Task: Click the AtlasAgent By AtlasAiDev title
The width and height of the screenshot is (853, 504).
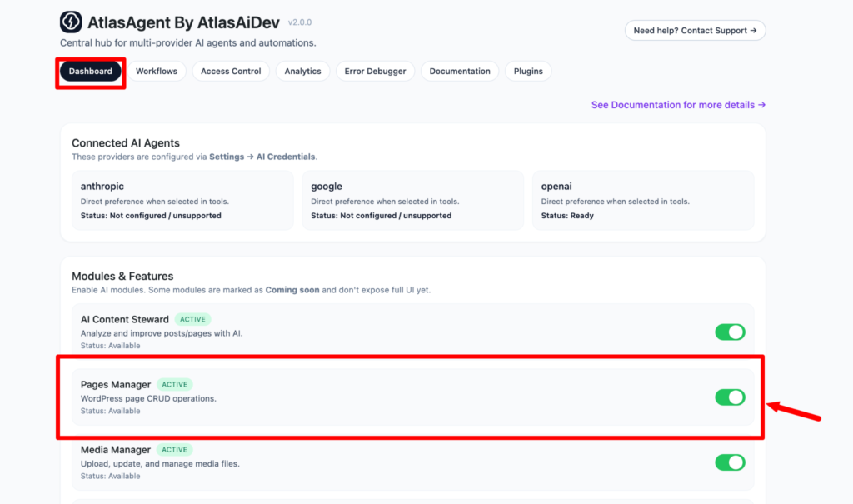Action: tap(183, 22)
